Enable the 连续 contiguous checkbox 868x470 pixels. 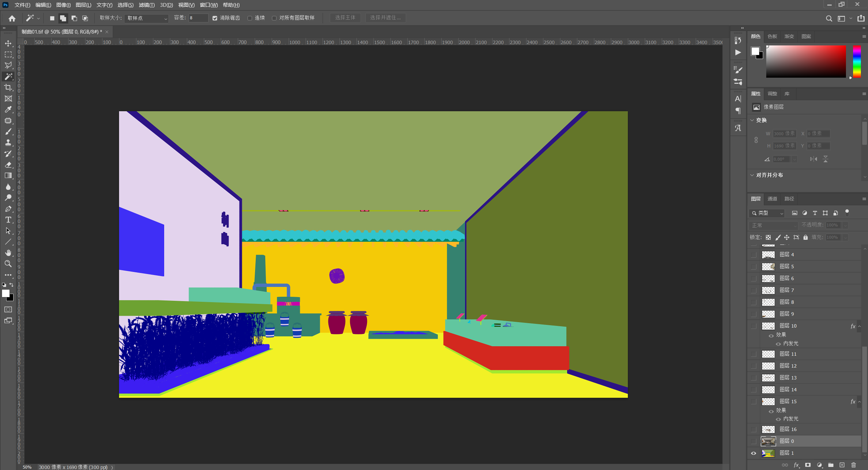pyautogui.click(x=250, y=18)
